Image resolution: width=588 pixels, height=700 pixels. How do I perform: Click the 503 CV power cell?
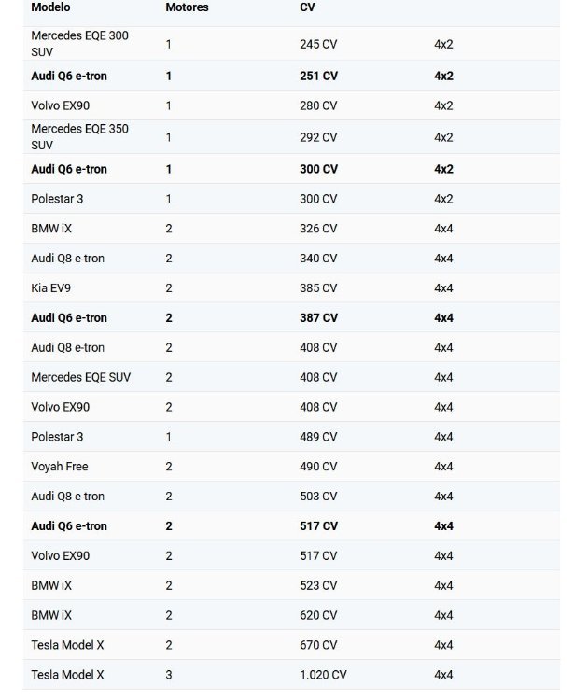318,496
